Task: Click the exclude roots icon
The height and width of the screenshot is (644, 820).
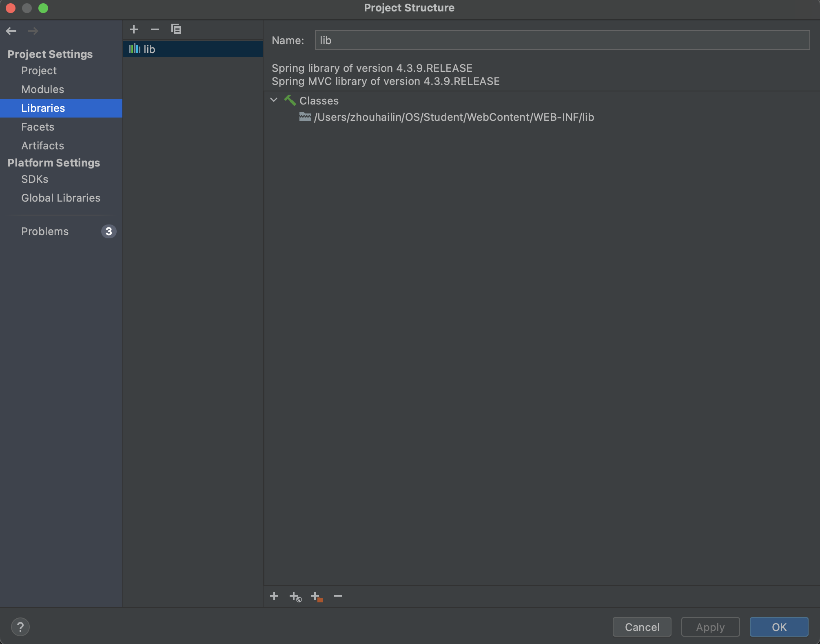Action: click(x=317, y=597)
